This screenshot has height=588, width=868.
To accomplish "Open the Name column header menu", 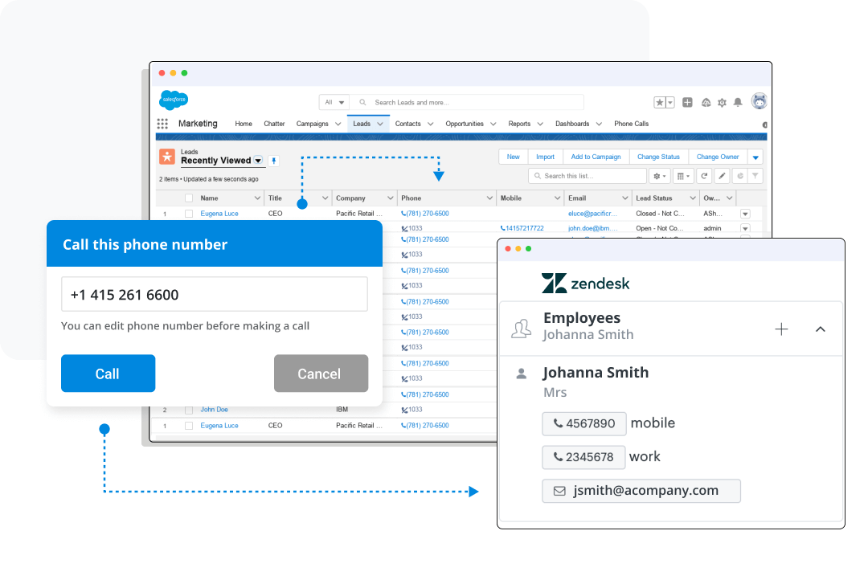I will [257, 198].
